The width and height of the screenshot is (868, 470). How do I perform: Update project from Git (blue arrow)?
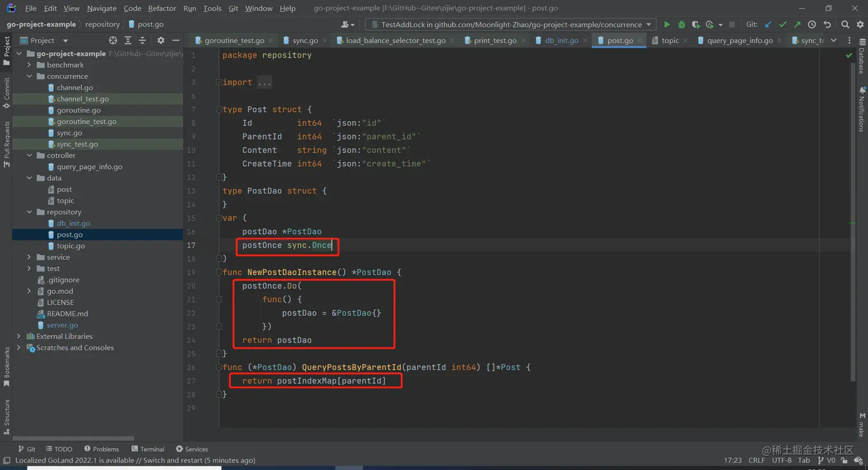coord(768,25)
